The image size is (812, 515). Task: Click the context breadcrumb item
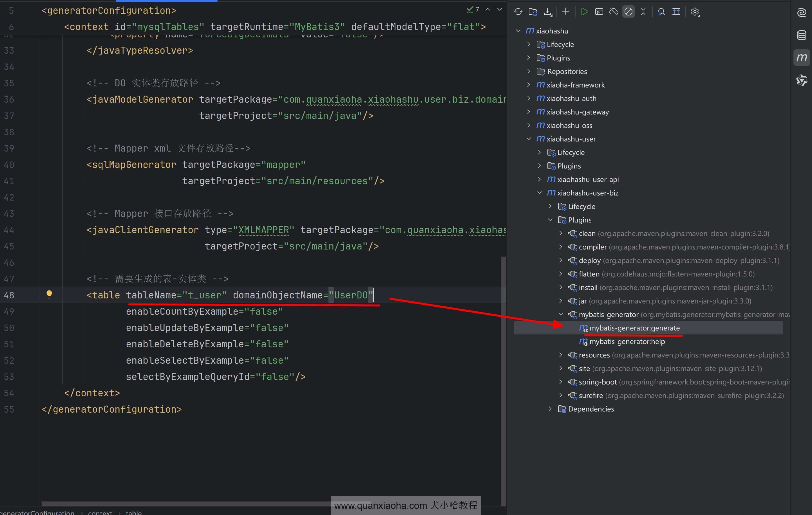click(100, 512)
